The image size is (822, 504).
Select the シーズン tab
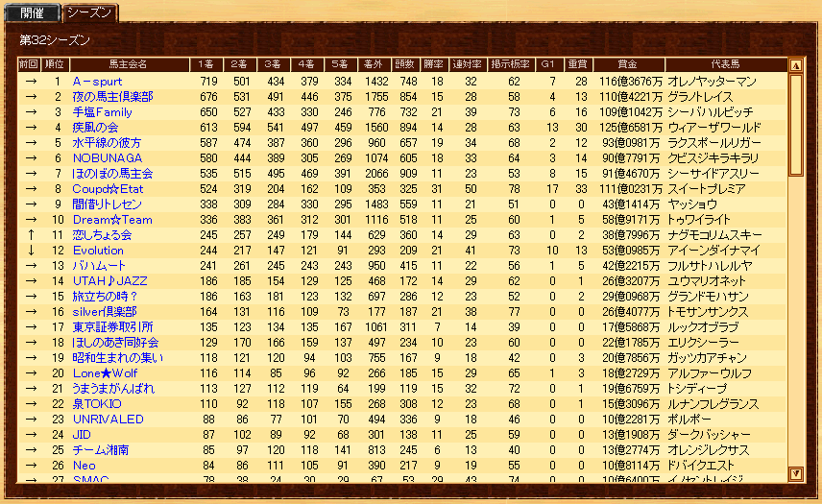point(91,12)
